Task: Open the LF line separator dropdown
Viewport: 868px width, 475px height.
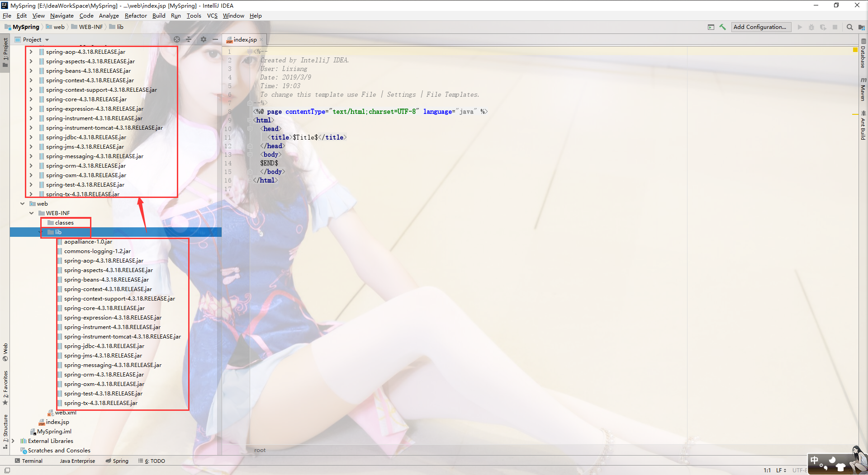Action: (x=781, y=470)
